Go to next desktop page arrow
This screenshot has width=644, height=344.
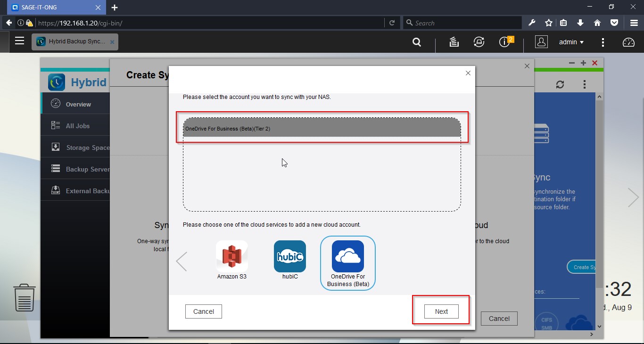tap(633, 198)
